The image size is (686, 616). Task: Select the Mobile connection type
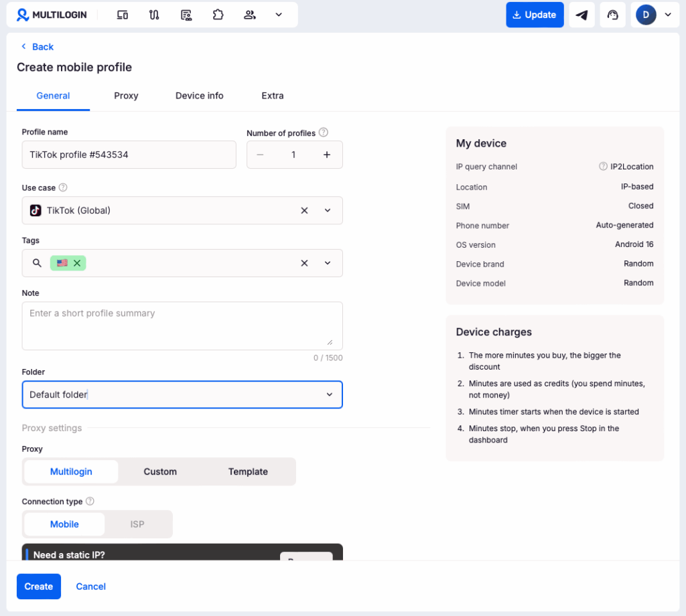pyautogui.click(x=64, y=524)
